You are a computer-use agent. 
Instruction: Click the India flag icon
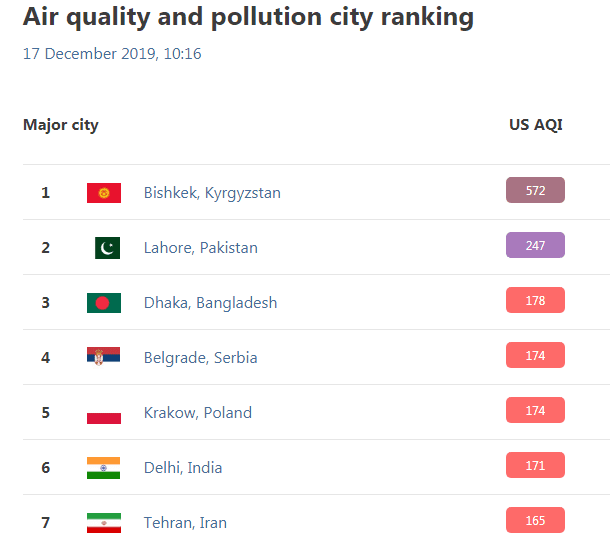[103, 468]
